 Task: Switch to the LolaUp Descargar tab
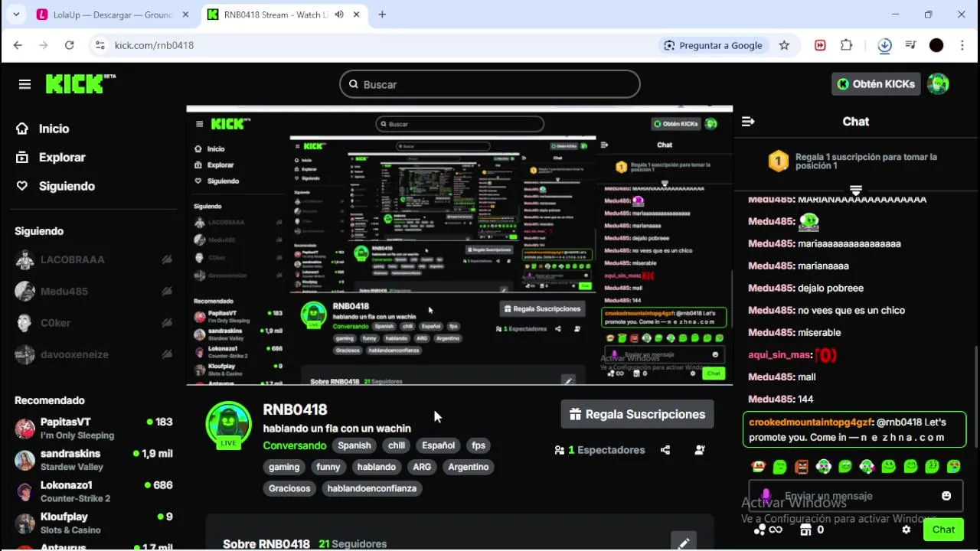click(112, 15)
